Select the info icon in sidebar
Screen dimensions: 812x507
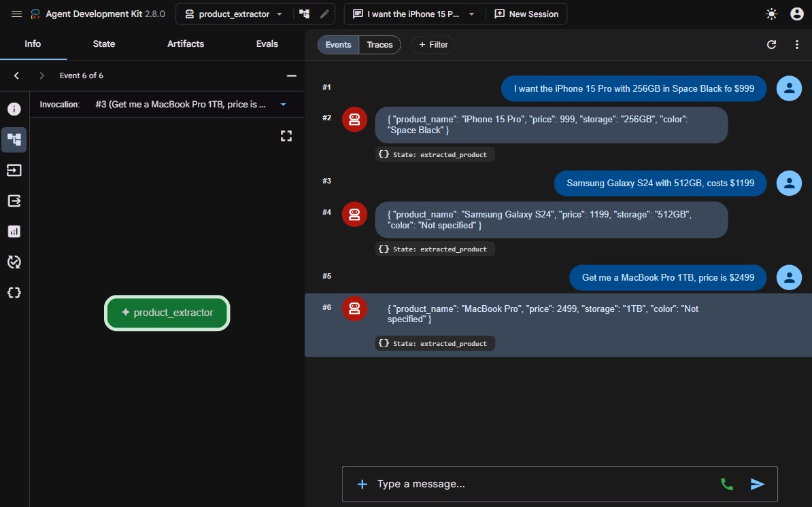coord(14,109)
